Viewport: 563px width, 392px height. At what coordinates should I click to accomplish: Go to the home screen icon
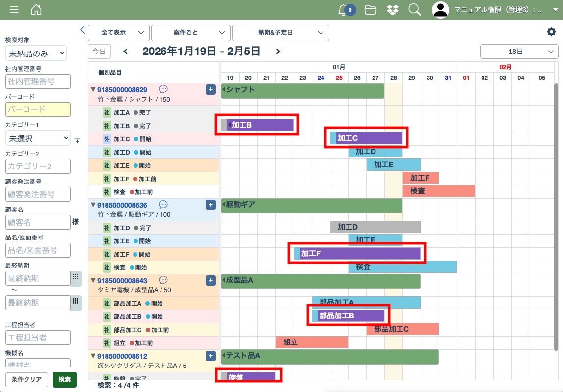point(36,10)
